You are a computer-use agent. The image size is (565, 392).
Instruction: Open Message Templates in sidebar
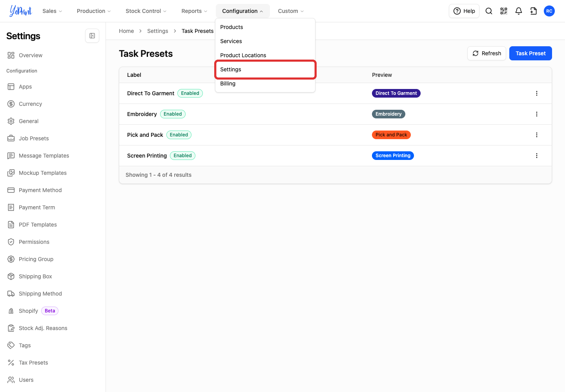[x=53, y=156]
